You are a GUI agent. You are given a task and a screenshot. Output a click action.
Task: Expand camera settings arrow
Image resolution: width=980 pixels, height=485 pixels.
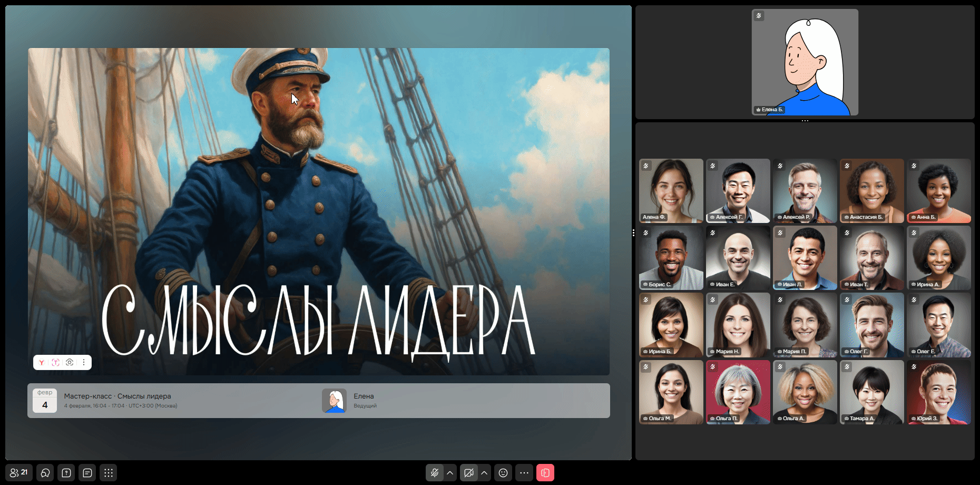484,473
